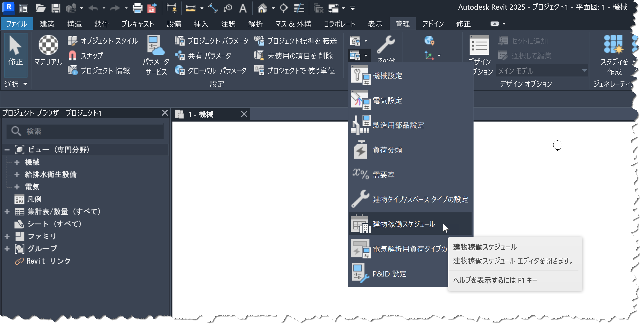This screenshot has width=644, height=327.
Task: Expand the 給排水衛生設備 tree node
Action: [17, 174]
